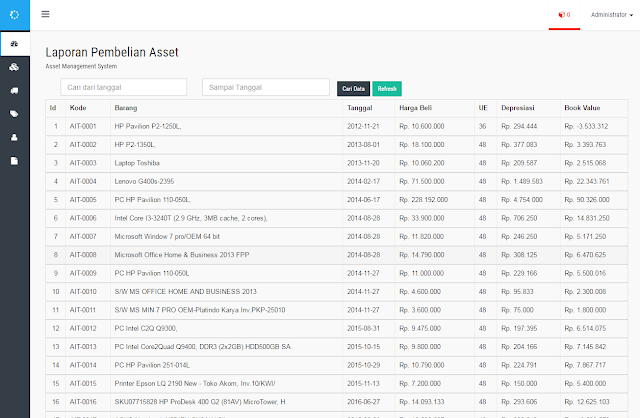Click book value 'Rp. 12.625.103'

(587, 402)
